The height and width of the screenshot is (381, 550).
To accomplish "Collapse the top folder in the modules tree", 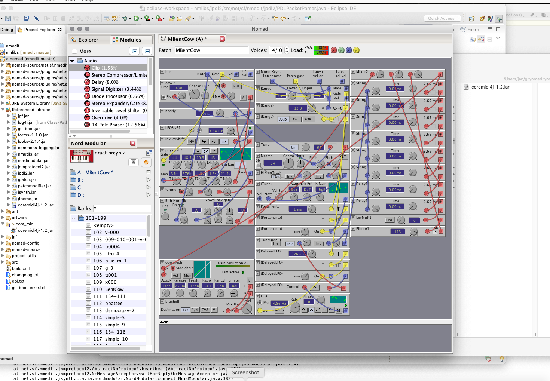I will point(72,61).
